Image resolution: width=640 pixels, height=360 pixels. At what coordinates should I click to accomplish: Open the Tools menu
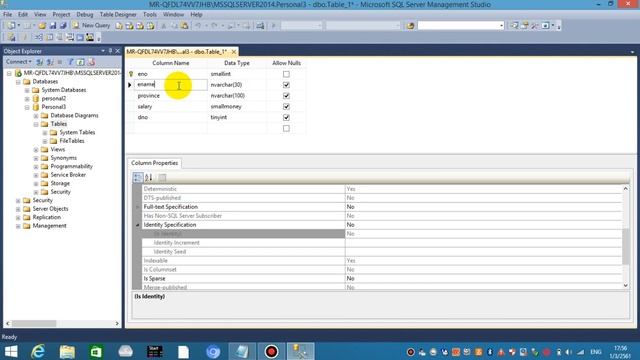pyautogui.click(x=150, y=14)
